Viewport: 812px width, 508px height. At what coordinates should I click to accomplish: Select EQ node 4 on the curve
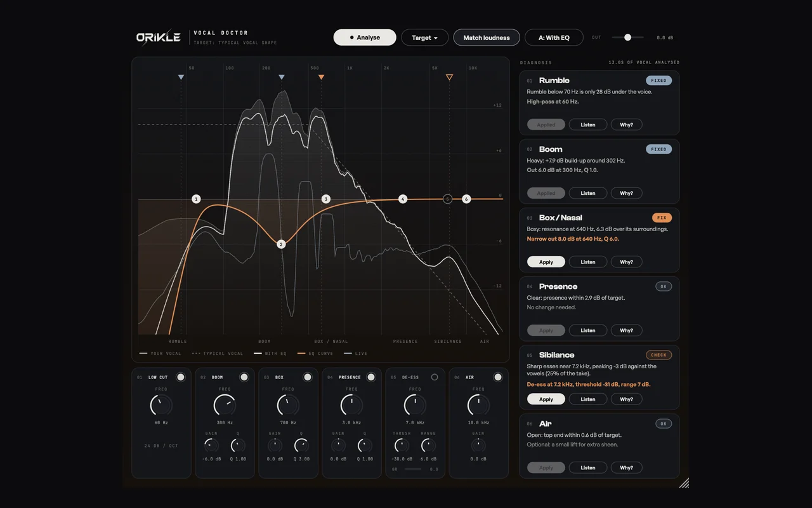point(403,199)
